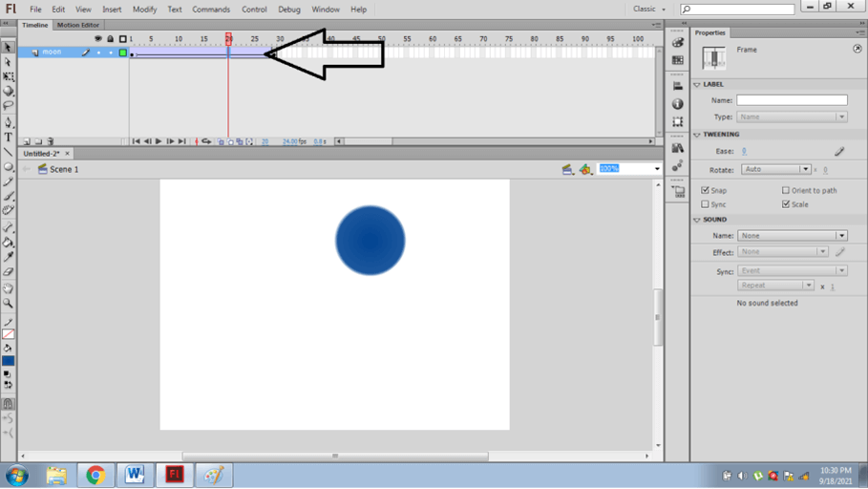Click the New Layer icon
Screen dimensions: 868x489
coord(26,141)
